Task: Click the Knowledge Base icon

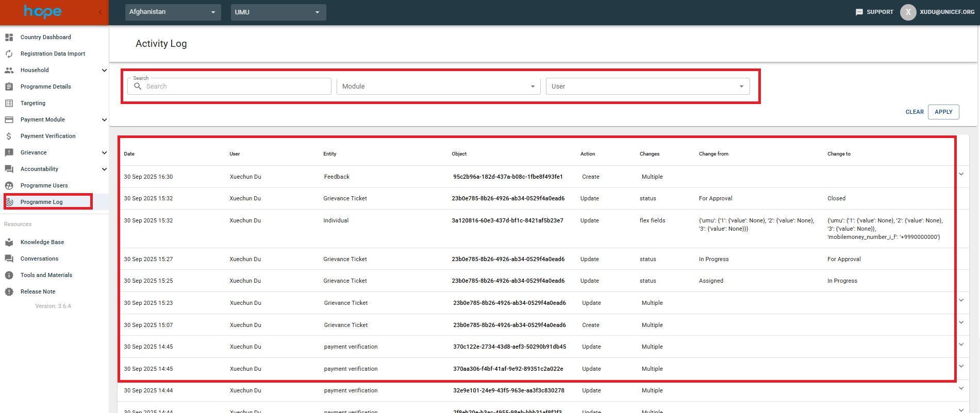Action: [x=9, y=242]
